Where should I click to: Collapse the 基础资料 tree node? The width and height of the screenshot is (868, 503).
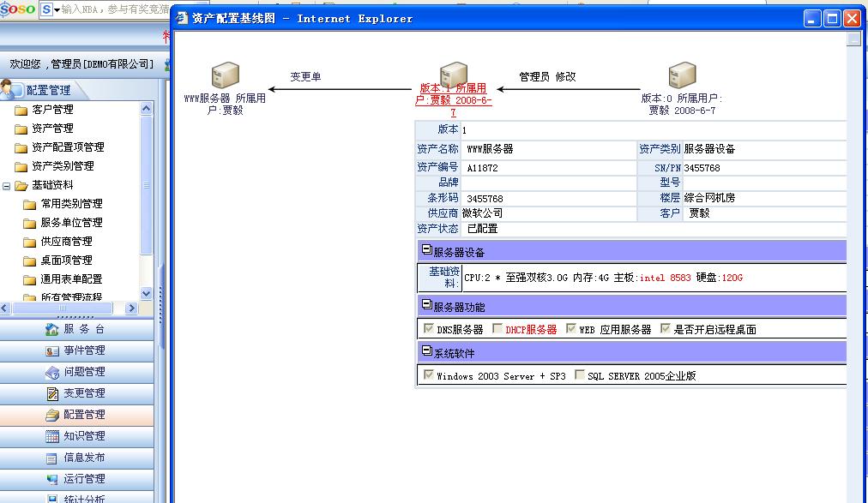[7, 186]
